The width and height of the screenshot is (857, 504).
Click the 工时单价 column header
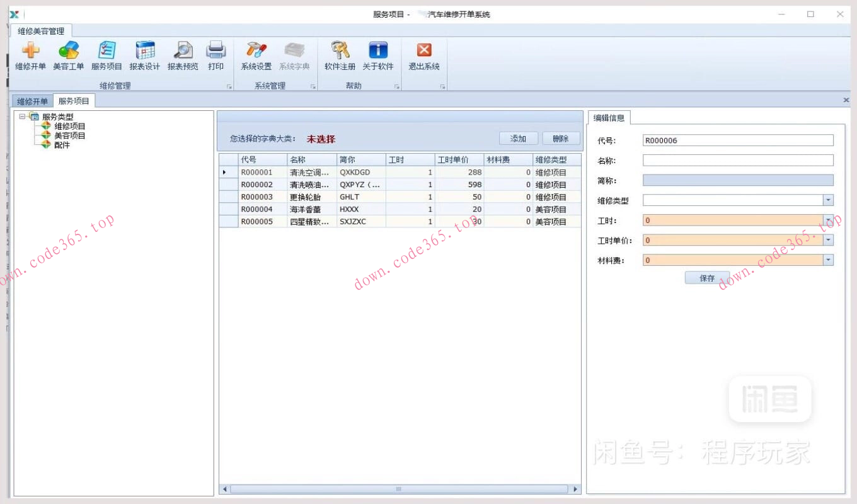point(459,160)
